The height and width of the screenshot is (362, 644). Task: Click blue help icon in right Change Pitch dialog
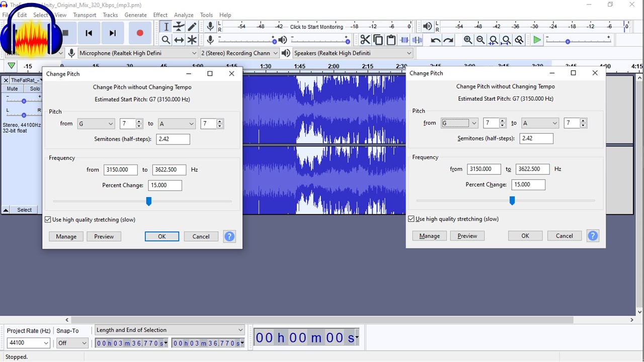(x=593, y=236)
